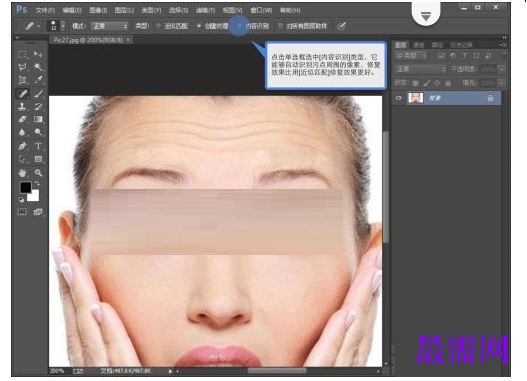Select the Magic Wand tool
This screenshot has height=381, width=527.
[38, 67]
